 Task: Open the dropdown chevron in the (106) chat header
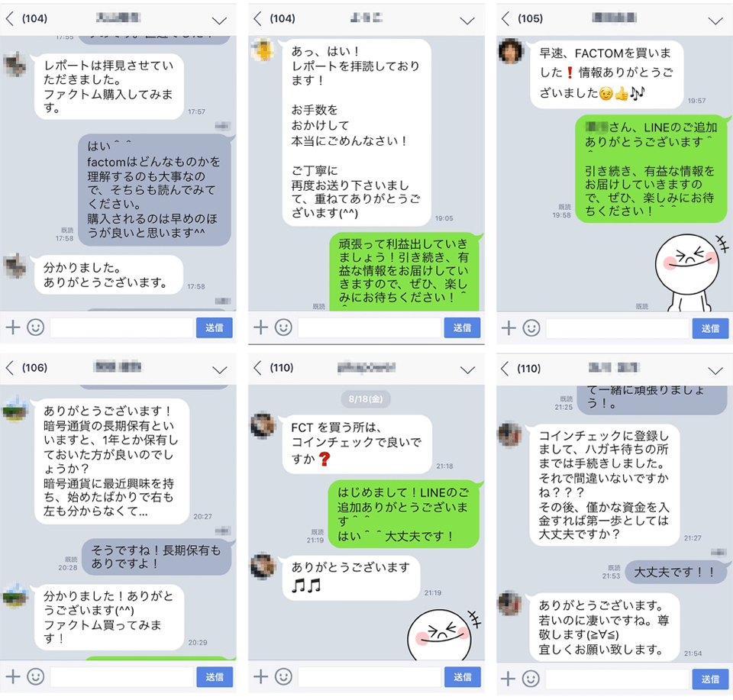[x=219, y=370]
